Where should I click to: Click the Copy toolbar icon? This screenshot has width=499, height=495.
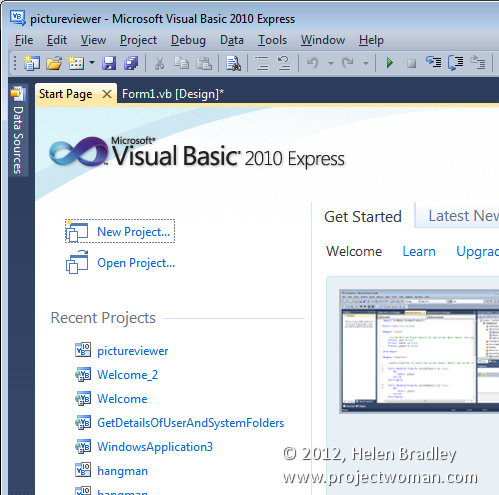pyautogui.click(x=182, y=63)
